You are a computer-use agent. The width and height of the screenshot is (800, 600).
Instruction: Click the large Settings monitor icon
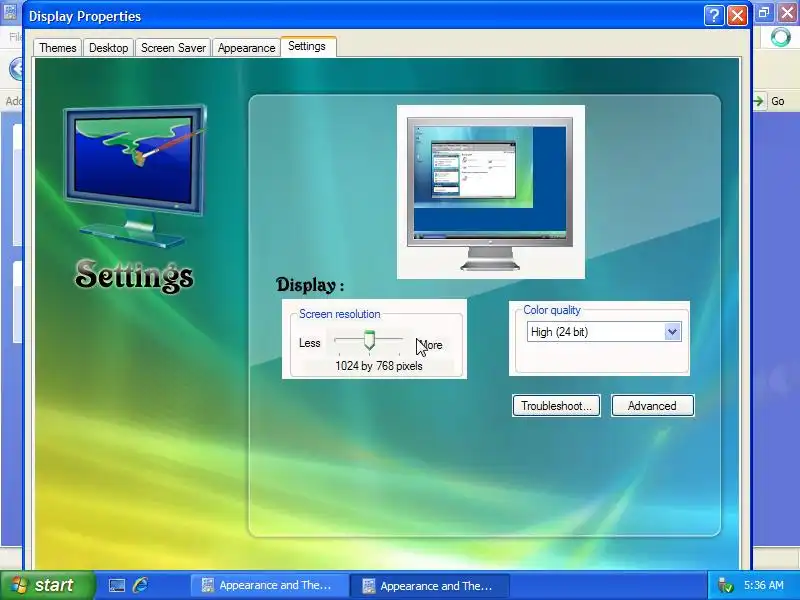point(135,176)
